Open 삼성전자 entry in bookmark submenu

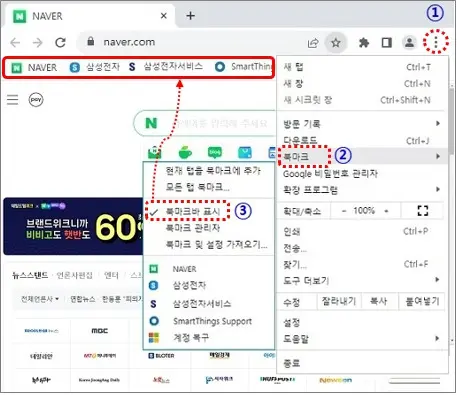click(209, 285)
